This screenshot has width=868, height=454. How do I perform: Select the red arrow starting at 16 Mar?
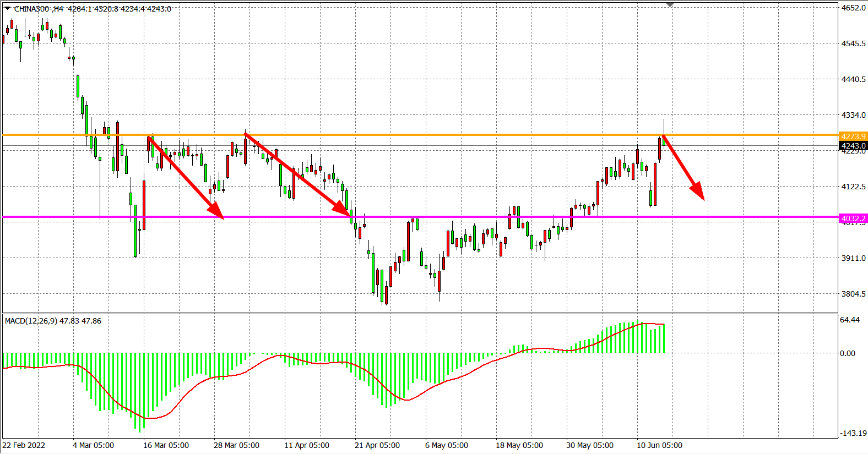185,177
